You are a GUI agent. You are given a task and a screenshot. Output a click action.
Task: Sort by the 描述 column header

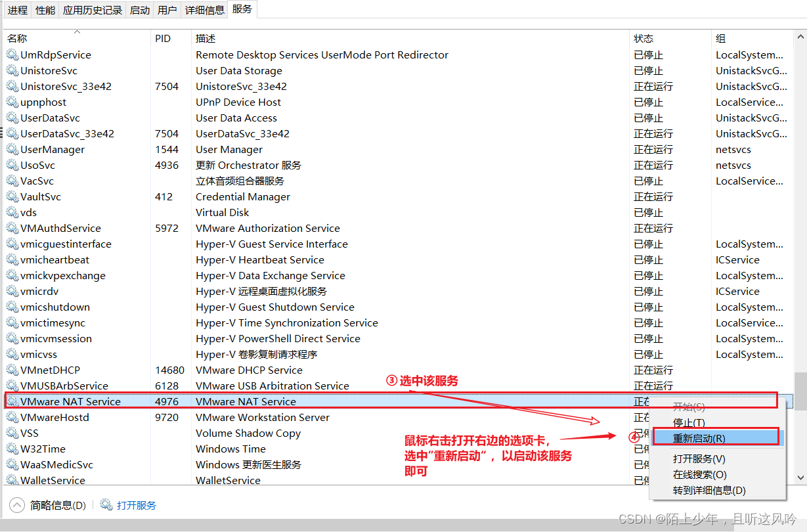[410, 38]
